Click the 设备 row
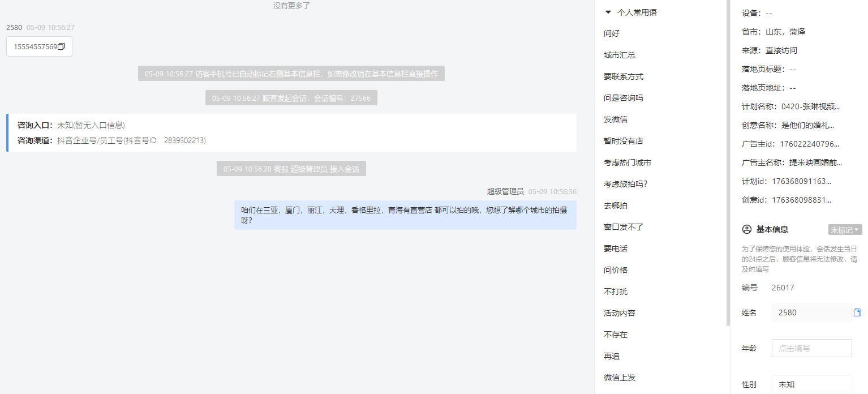The image size is (868, 394). 757,13
